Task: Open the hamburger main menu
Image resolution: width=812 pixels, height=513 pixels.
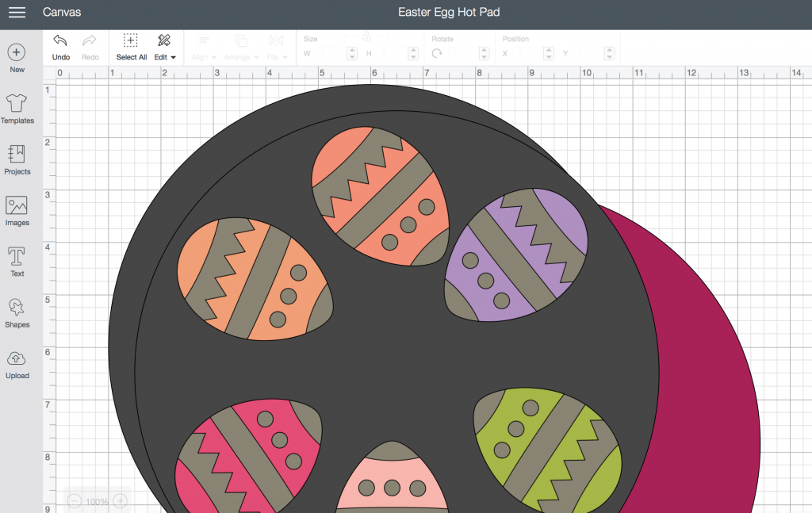Action: click(x=17, y=12)
